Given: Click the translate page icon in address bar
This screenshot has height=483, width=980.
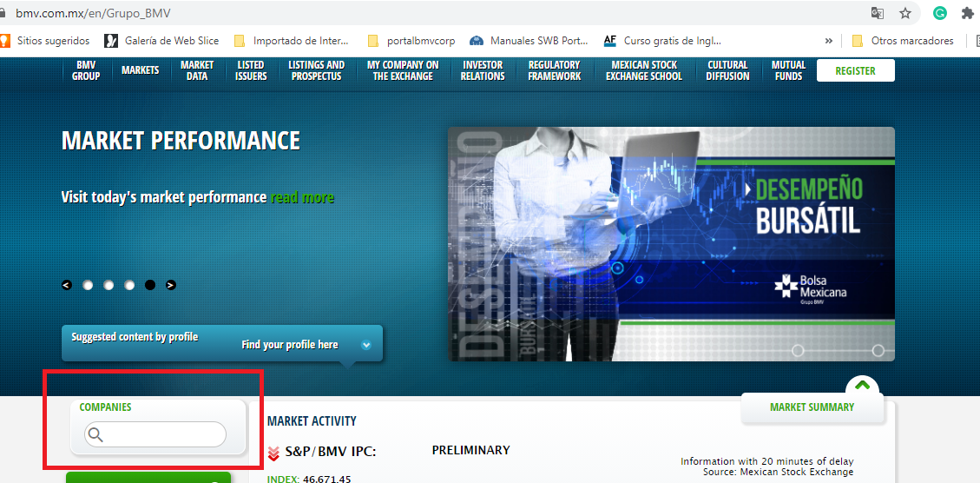Looking at the screenshot, I should click(878, 13).
